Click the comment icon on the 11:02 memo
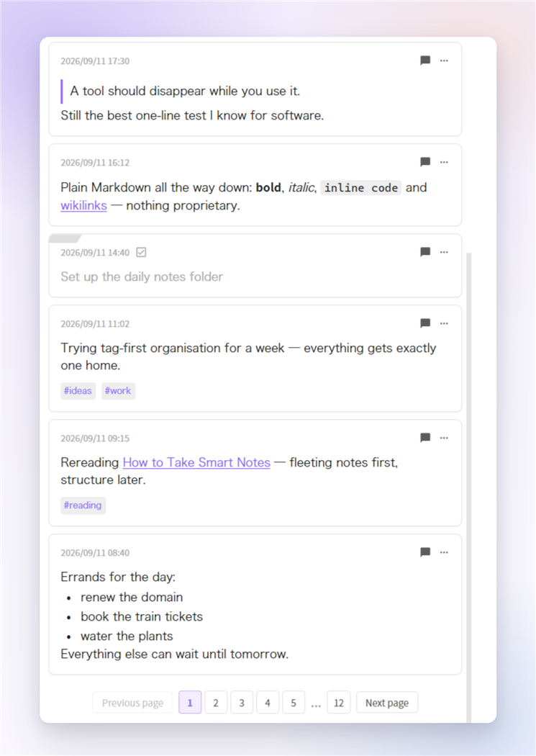The width and height of the screenshot is (536, 756). coord(425,323)
